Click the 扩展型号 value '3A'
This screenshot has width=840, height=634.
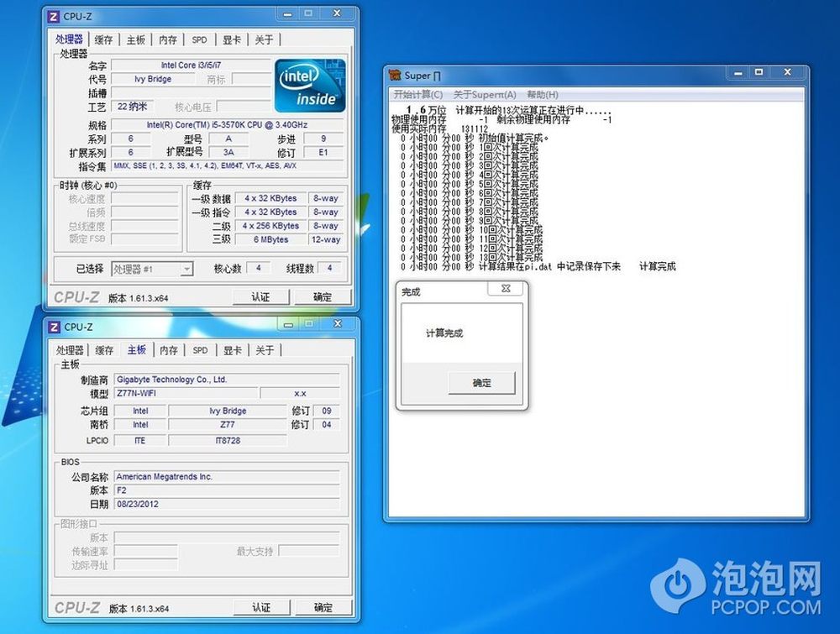click(228, 152)
